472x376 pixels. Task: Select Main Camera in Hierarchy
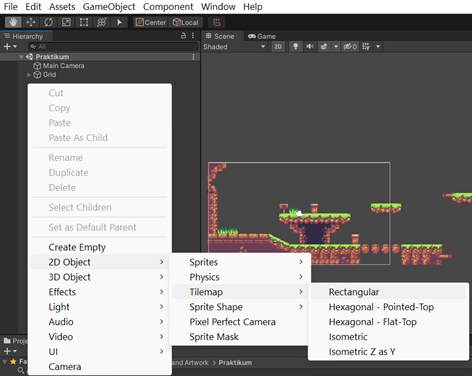[63, 66]
